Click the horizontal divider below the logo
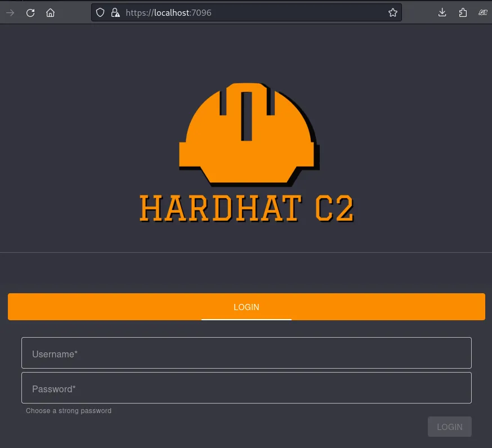Image resolution: width=492 pixels, height=448 pixels. 246,252
